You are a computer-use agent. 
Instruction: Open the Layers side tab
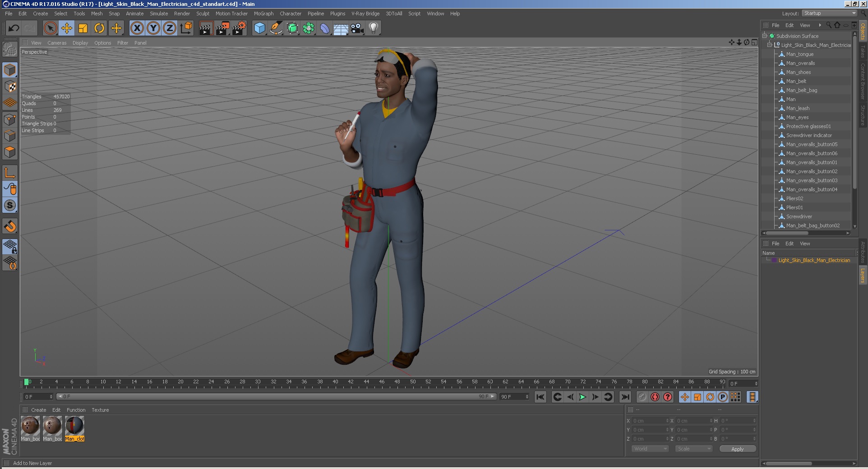pyautogui.click(x=863, y=276)
